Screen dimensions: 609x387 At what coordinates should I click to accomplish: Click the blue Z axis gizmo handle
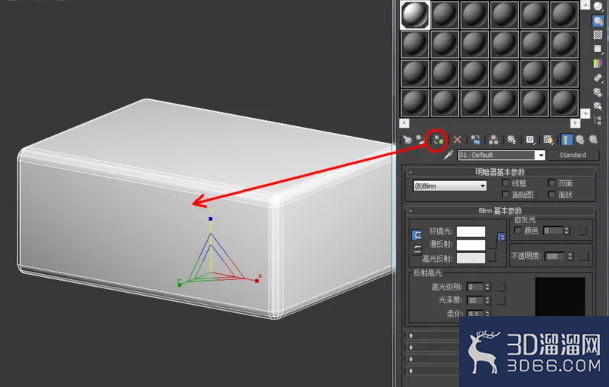coord(211,219)
